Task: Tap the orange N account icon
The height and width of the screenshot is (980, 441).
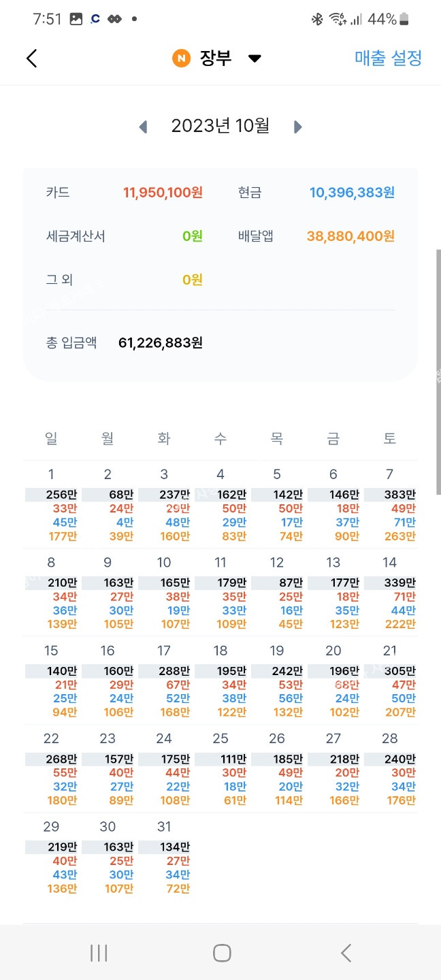Action: click(181, 59)
